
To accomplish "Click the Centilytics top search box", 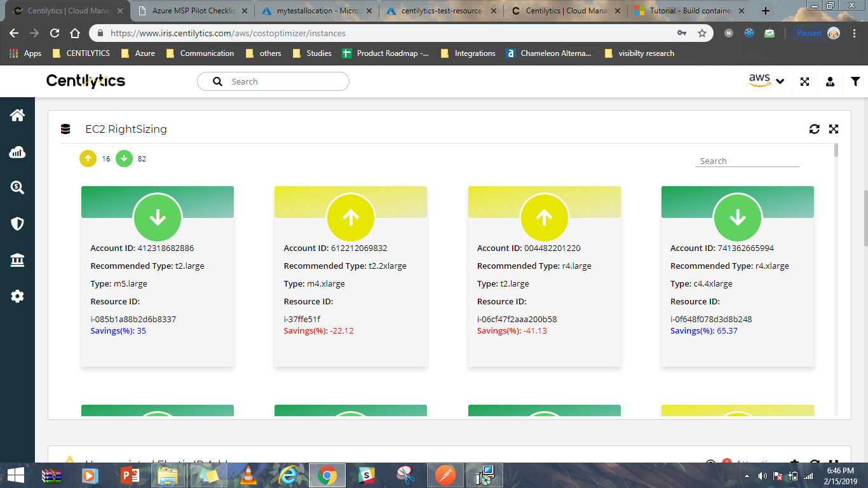I will pyautogui.click(x=273, y=81).
